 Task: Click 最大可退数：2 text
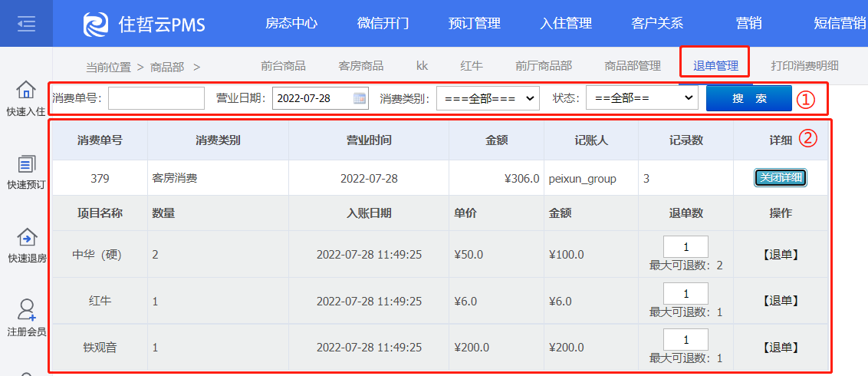(x=686, y=266)
